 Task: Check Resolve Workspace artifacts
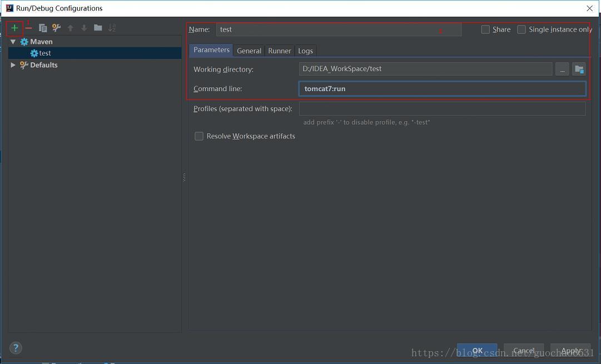coord(199,136)
